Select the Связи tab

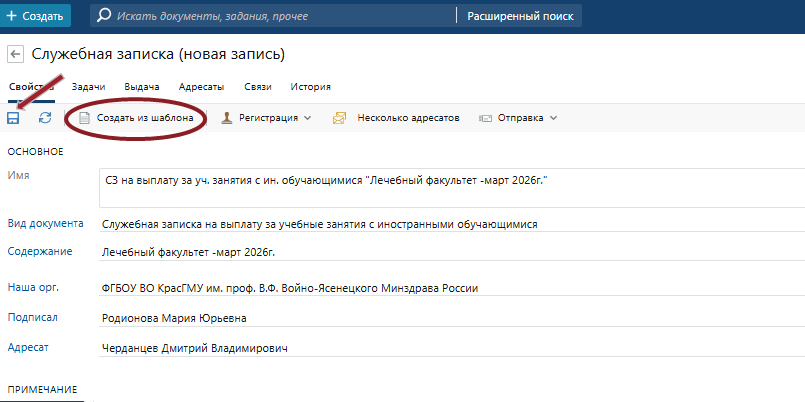(x=258, y=87)
